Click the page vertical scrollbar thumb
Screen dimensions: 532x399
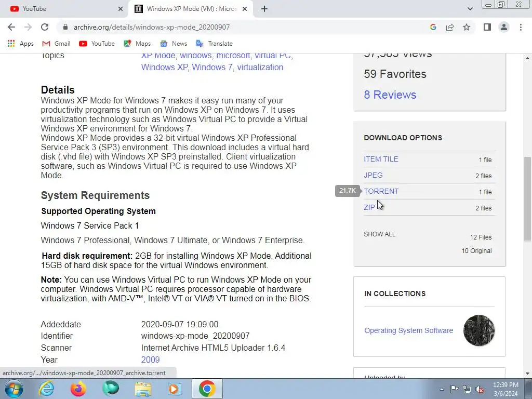coord(528,199)
